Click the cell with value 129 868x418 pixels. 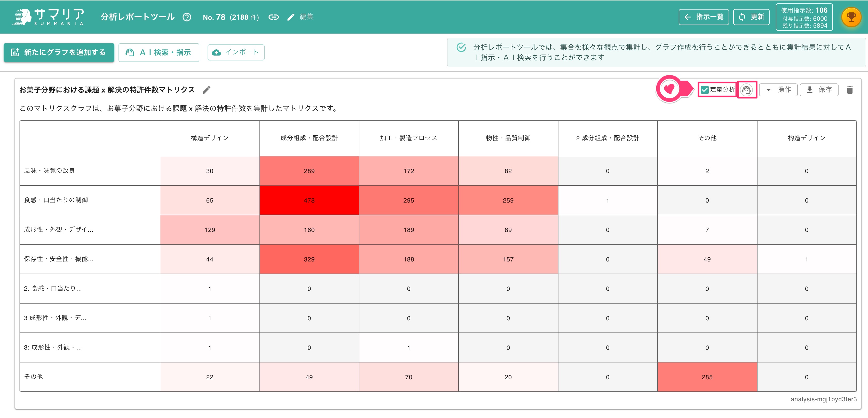click(x=210, y=230)
